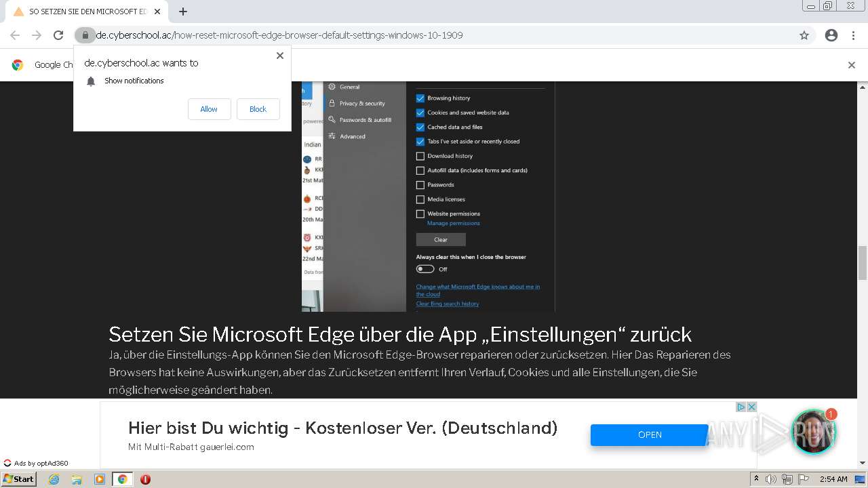Open the Chrome profile avatar
The image size is (868, 488).
click(831, 35)
